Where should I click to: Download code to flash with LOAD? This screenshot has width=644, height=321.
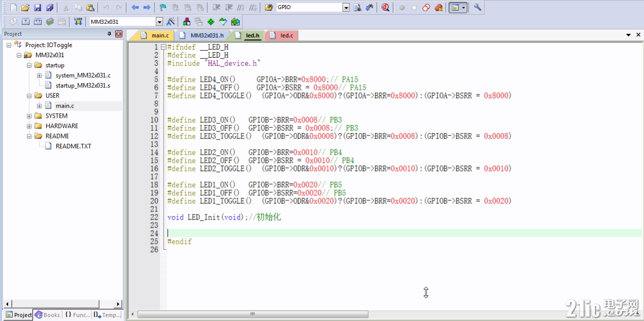click(78, 22)
